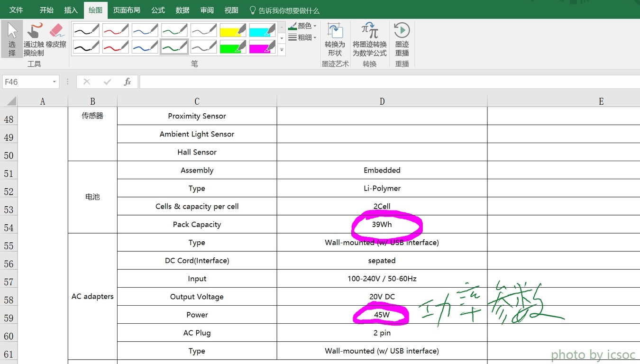Pick the black pen from the pen gallery
This screenshot has width=640, height=364.
(x=86, y=29)
